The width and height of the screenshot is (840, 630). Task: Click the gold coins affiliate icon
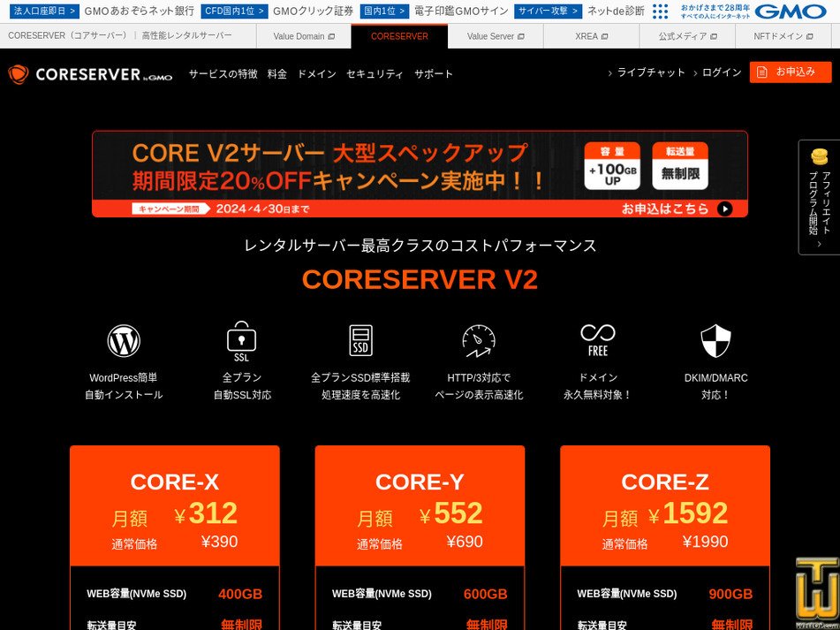(x=819, y=156)
